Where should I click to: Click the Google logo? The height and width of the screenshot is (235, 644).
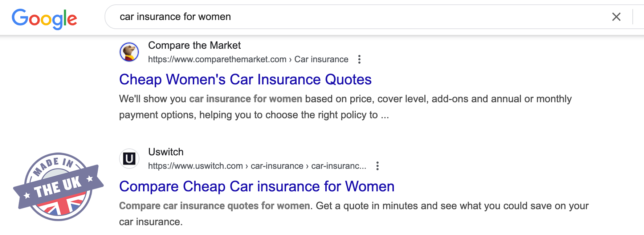click(x=44, y=18)
